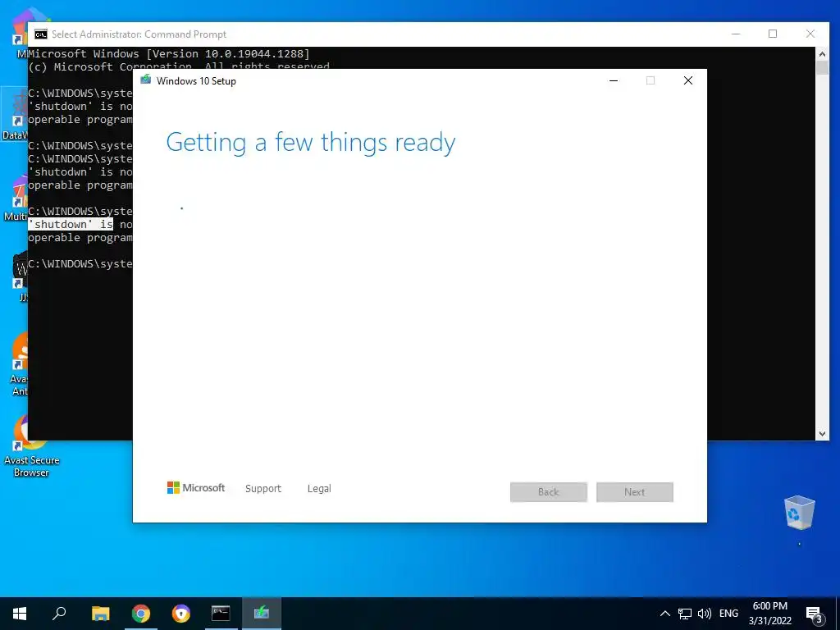Click the Windows 10 Setup title icon

click(146, 80)
